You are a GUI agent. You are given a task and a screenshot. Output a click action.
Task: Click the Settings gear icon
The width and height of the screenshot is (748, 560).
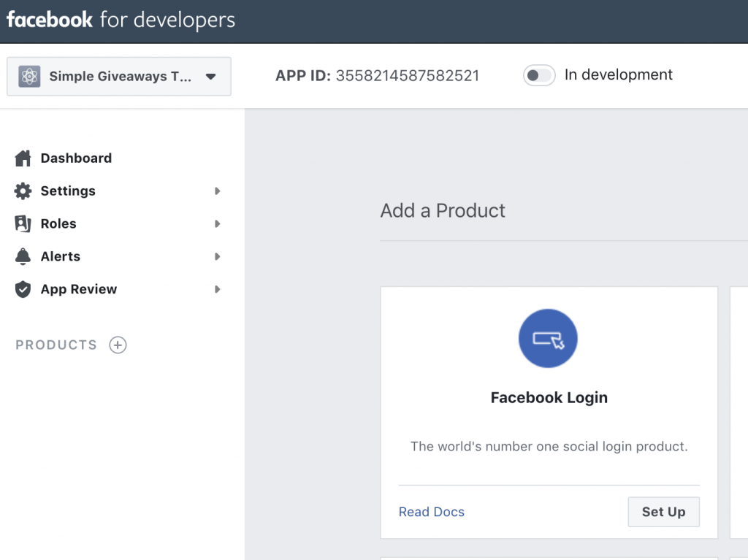[23, 191]
